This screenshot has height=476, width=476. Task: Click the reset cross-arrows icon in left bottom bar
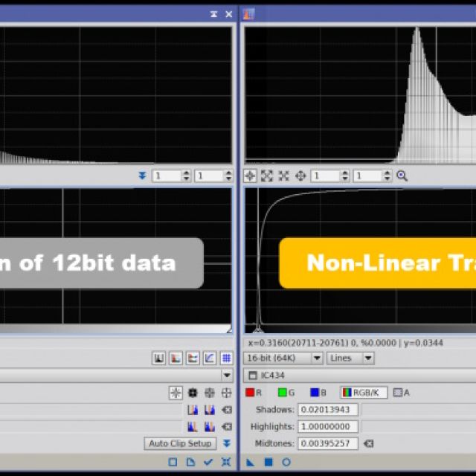pyautogui.click(x=226, y=462)
